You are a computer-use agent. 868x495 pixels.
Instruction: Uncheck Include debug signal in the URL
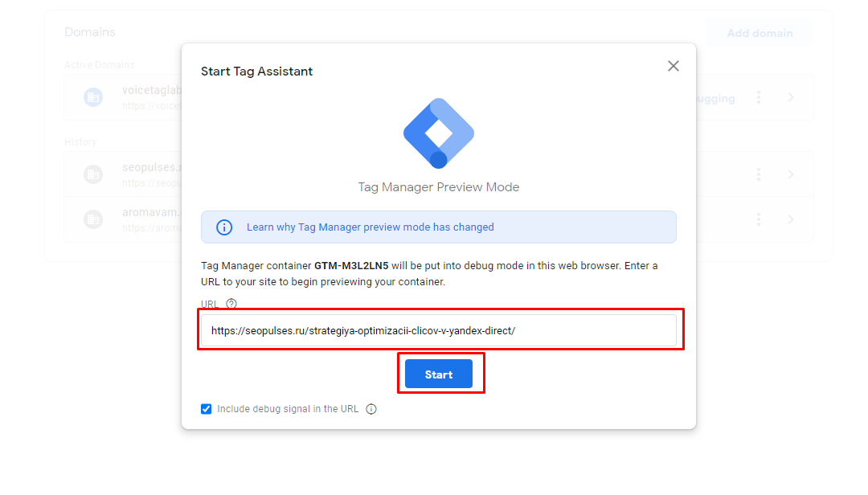pyautogui.click(x=207, y=409)
